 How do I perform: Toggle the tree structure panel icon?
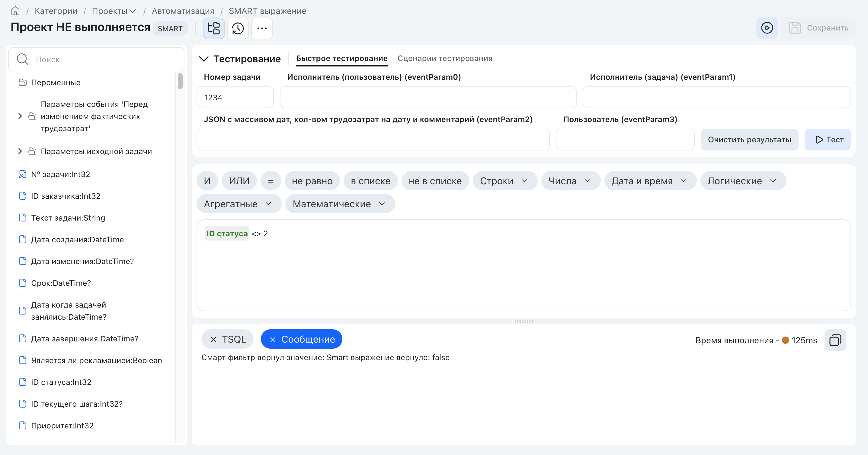(x=214, y=28)
